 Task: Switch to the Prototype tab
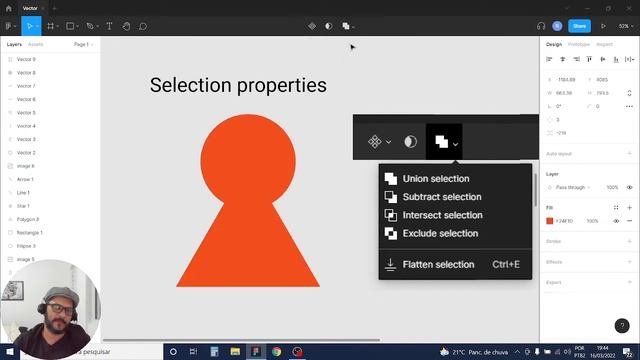click(x=579, y=44)
